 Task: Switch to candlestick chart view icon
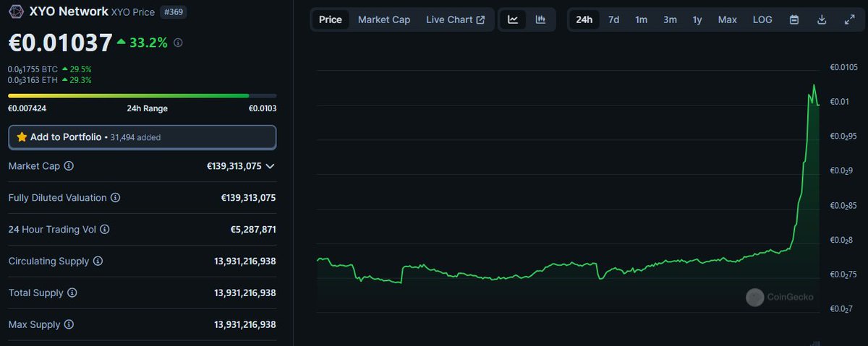click(x=540, y=20)
